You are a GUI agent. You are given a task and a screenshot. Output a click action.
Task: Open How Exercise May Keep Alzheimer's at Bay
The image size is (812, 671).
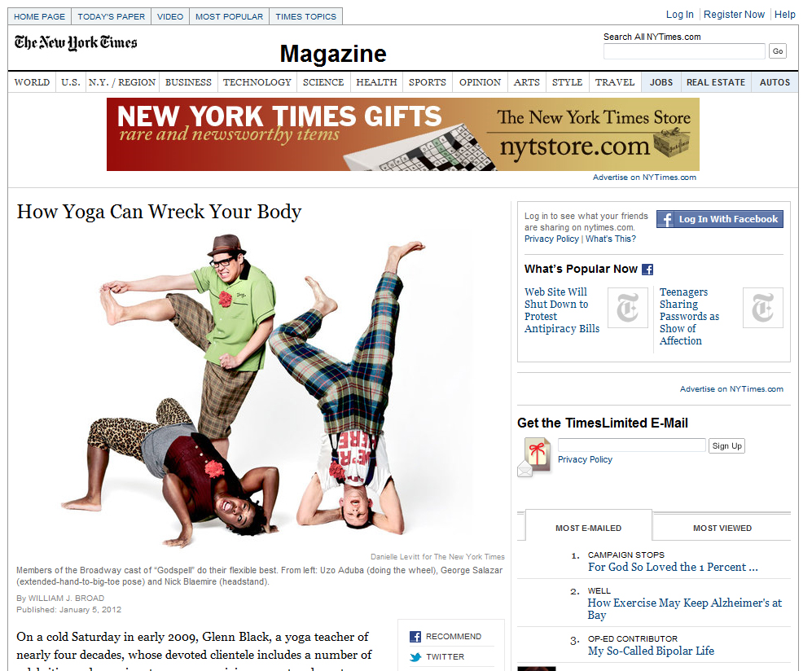(685, 609)
